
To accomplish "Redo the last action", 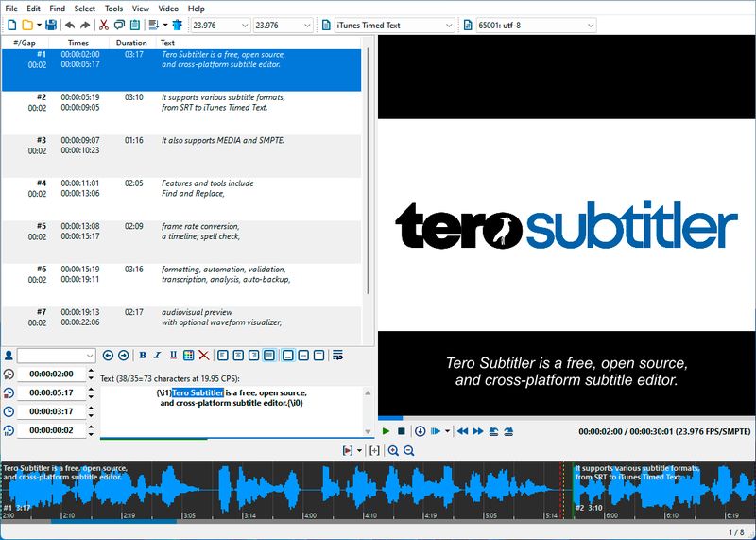I will pyautogui.click(x=85, y=26).
